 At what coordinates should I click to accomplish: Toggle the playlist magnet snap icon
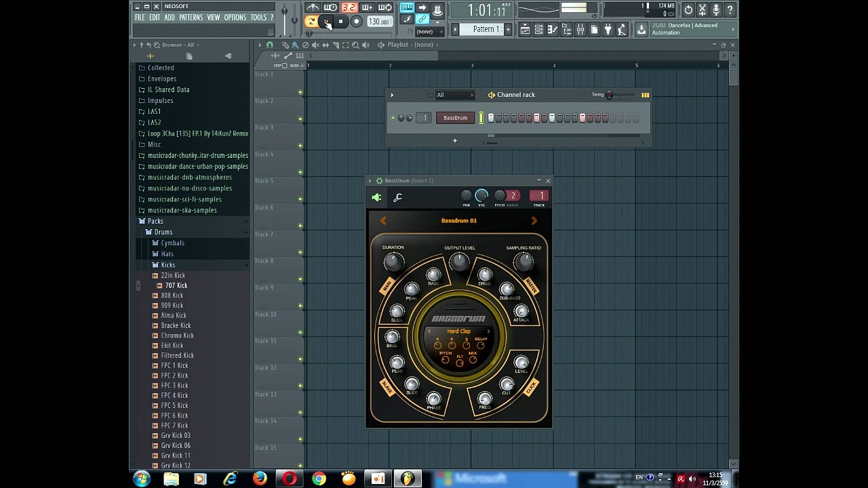[269, 45]
